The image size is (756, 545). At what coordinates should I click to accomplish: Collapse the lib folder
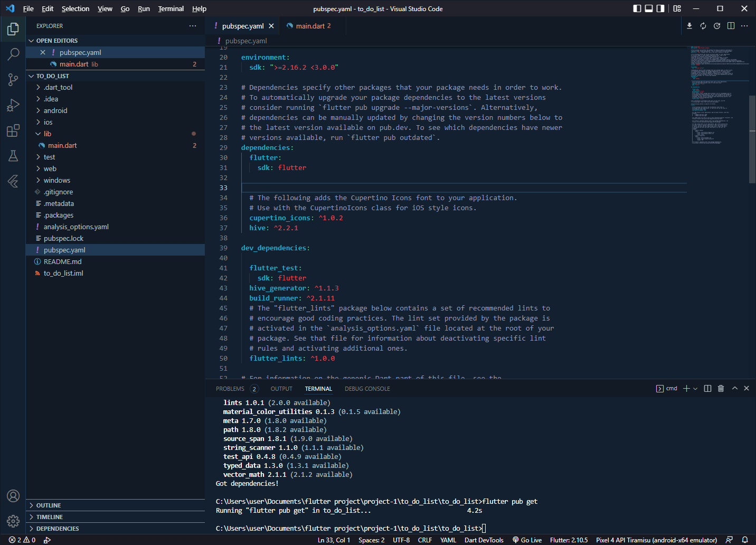point(115,134)
